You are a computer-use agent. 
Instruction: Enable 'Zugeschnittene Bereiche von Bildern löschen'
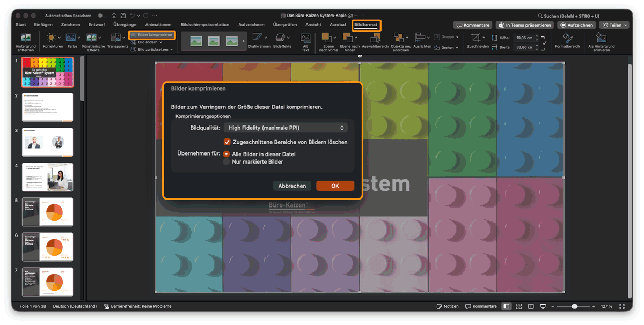(228, 142)
